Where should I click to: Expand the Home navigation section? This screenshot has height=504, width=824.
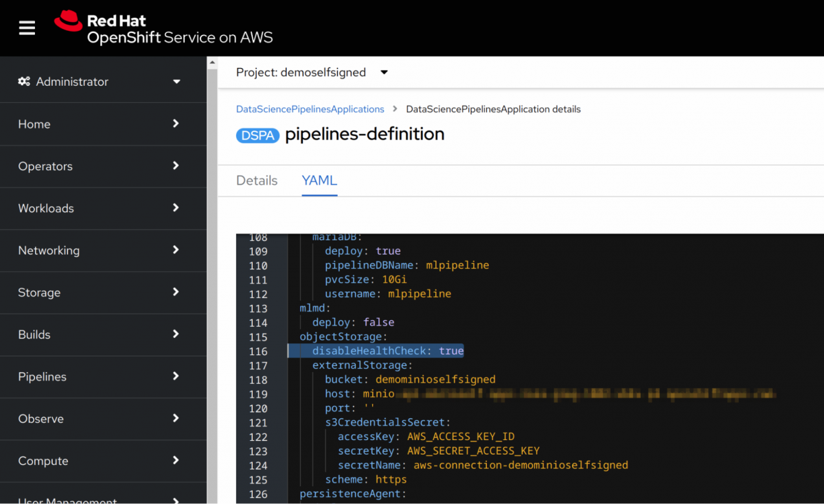[103, 124]
